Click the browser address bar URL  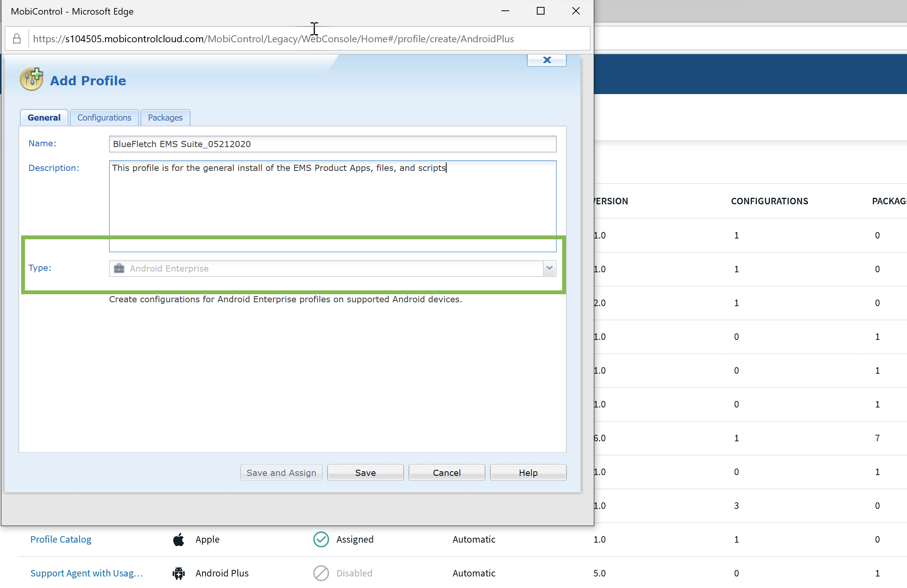[273, 38]
